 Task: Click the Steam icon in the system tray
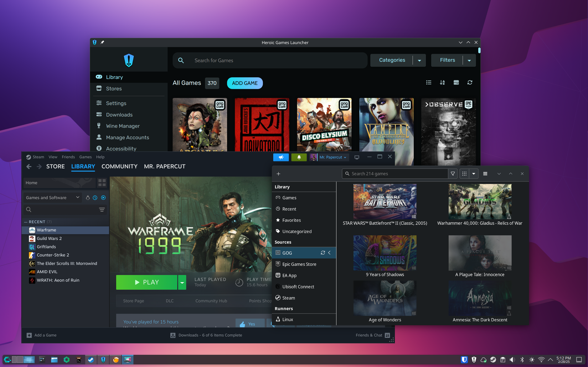coord(493,360)
